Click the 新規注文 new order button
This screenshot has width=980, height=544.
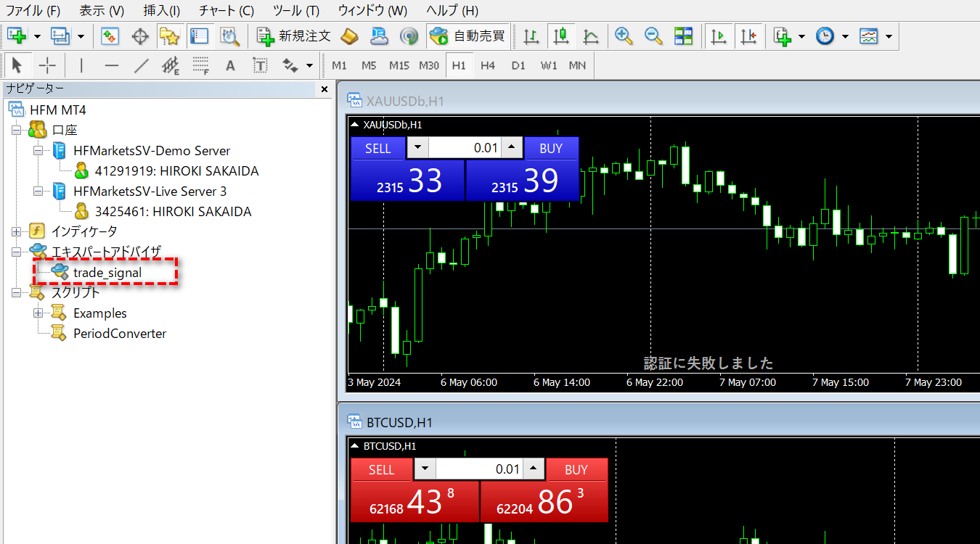pyautogui.click(x=294, y=35)
